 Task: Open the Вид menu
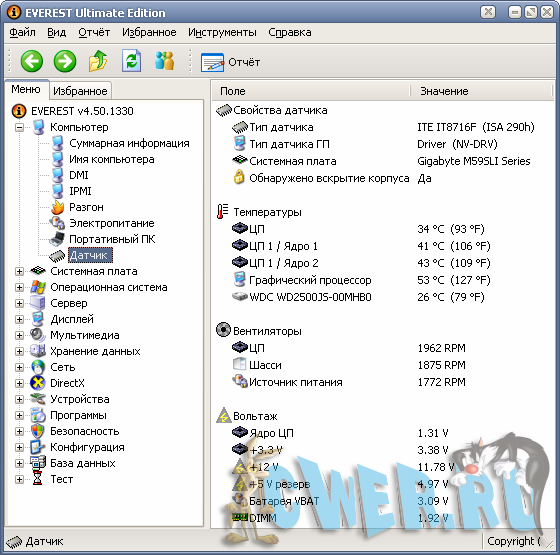click(56, 32)
